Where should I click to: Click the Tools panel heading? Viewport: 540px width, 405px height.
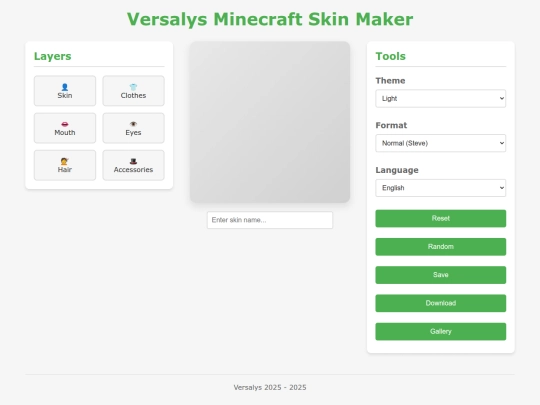tap(391, 56)
